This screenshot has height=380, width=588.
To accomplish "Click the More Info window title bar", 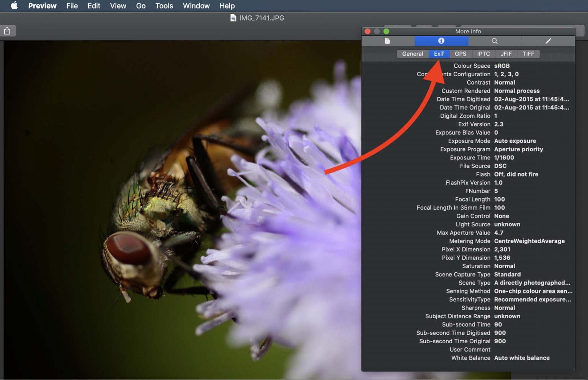I will [x=468, y=31].
